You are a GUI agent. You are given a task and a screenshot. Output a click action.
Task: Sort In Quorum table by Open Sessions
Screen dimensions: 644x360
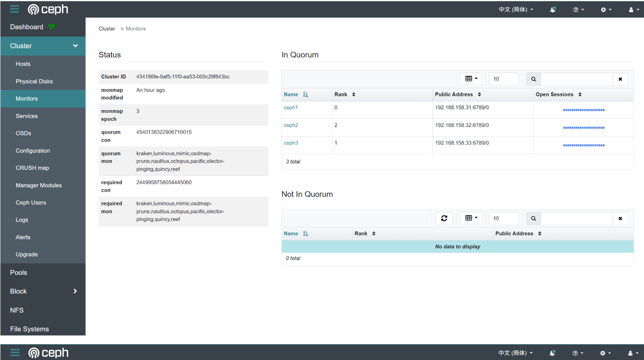559,94
